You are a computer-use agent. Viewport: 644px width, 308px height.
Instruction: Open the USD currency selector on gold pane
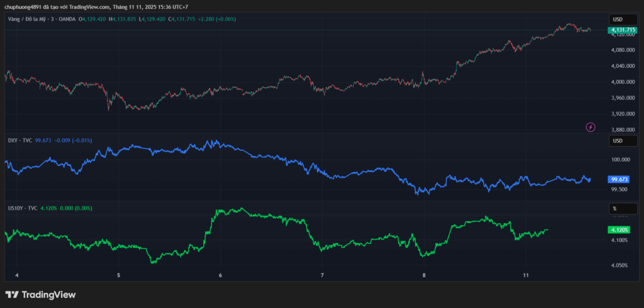click(618, 19)
